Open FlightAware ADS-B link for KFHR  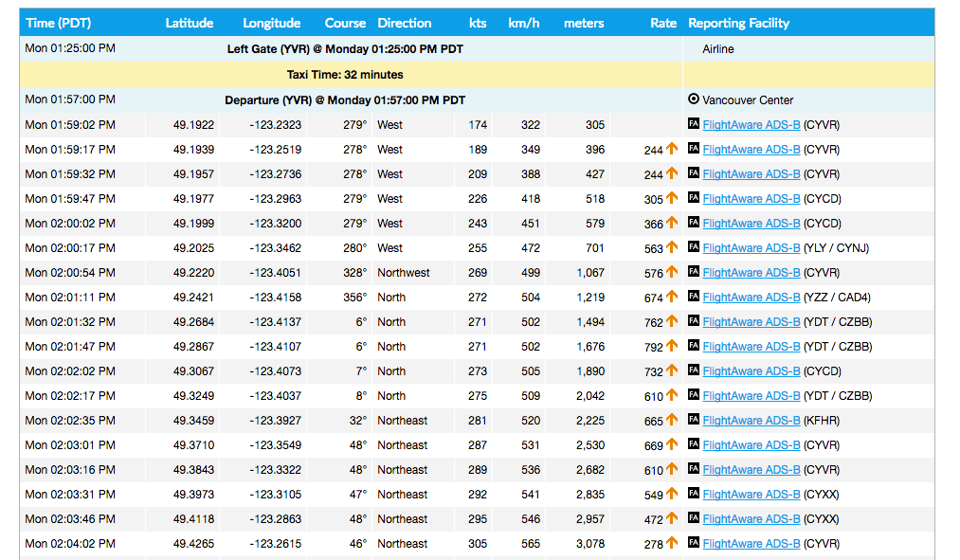click(x=751, y=421)
